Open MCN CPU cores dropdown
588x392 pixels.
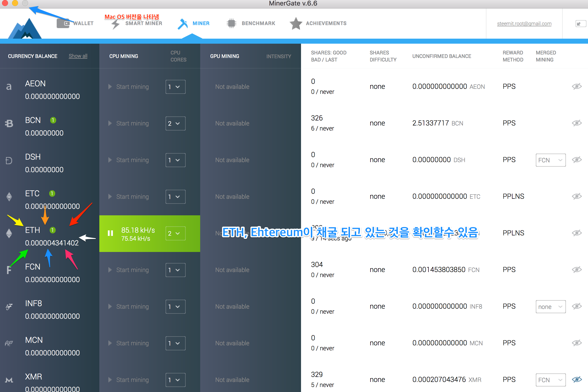[x=175, y=343]
